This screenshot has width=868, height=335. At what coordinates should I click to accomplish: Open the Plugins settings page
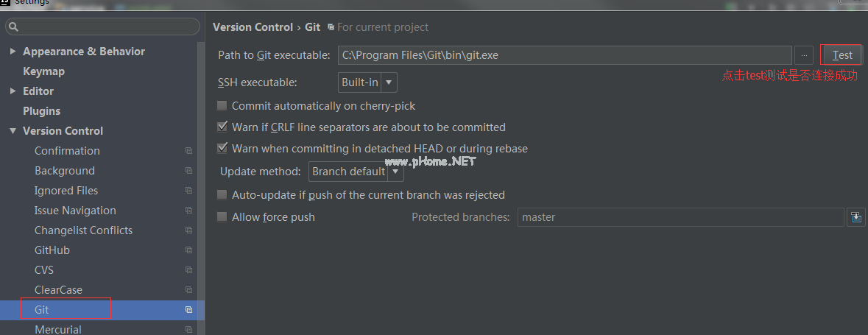pos(42,111)
